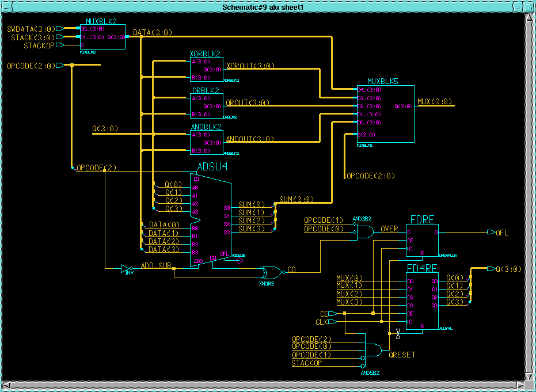Select the MUXBLK2 input multiplexer block
This screenshot has height=392, width=536.
[101, 37]
